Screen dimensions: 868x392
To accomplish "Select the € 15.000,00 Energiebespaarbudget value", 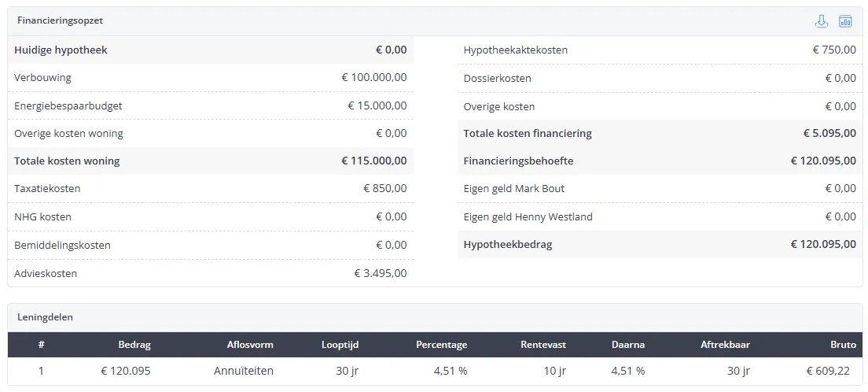I will click(x=377, y=105).
